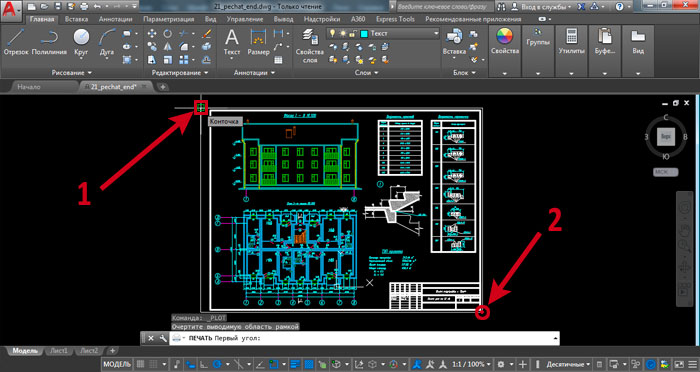This screenshot has width=700, height=372.
Task: Switch to the Вставка ribbon tab
Action: pyautogui.click(x=76, y=19)
